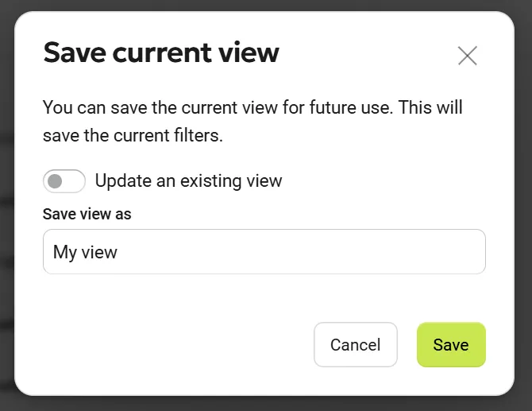Click the Save view as name field
This screenshot has width=532, height=411.
point(264,252)
